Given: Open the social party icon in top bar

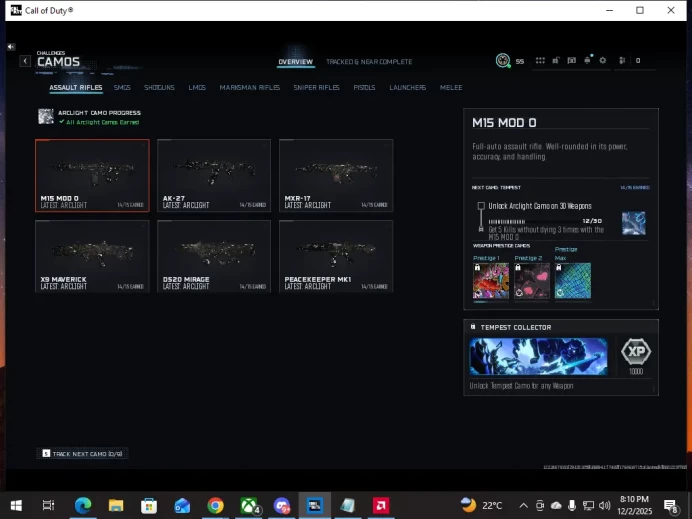Looking at the screenshot, I should 622,60.
